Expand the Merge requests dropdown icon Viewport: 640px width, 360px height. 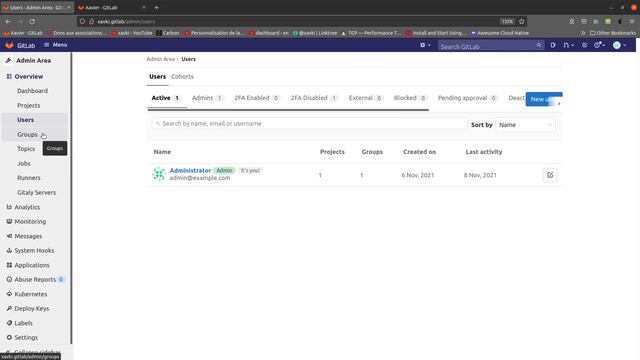(569, 45)
